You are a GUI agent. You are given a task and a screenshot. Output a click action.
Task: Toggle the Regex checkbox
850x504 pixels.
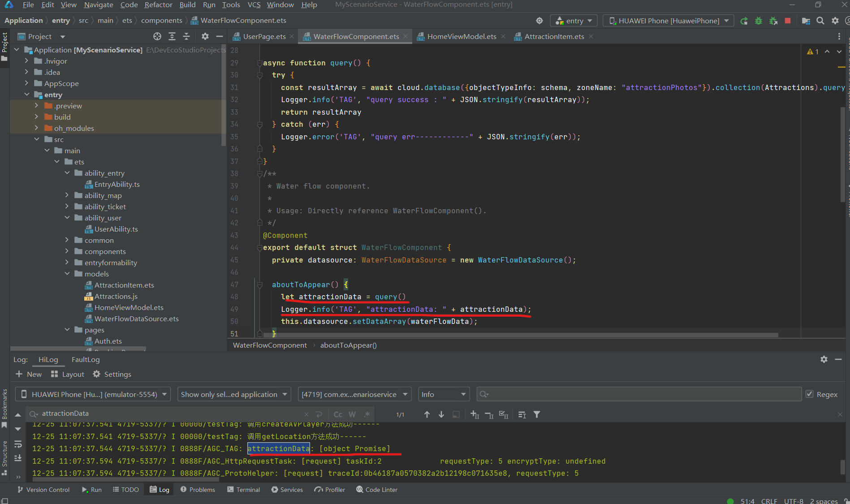point(810,394)
